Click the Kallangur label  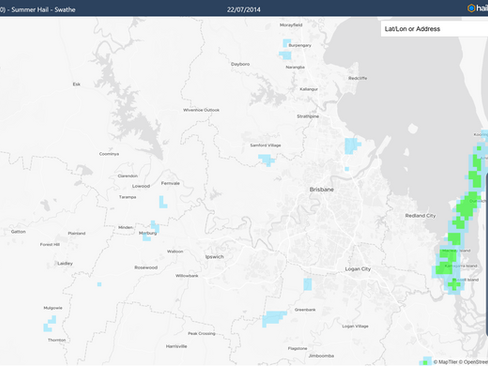point(309,89)
